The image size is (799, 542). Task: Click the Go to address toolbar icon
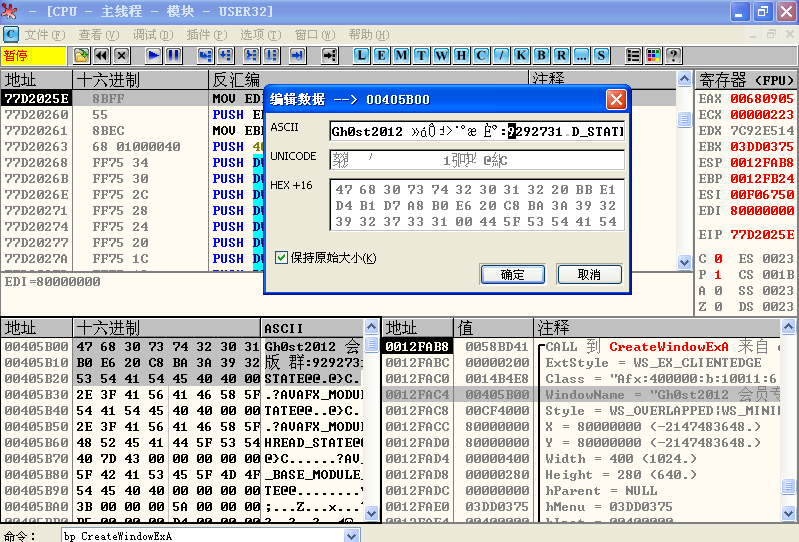pos(330,55)
